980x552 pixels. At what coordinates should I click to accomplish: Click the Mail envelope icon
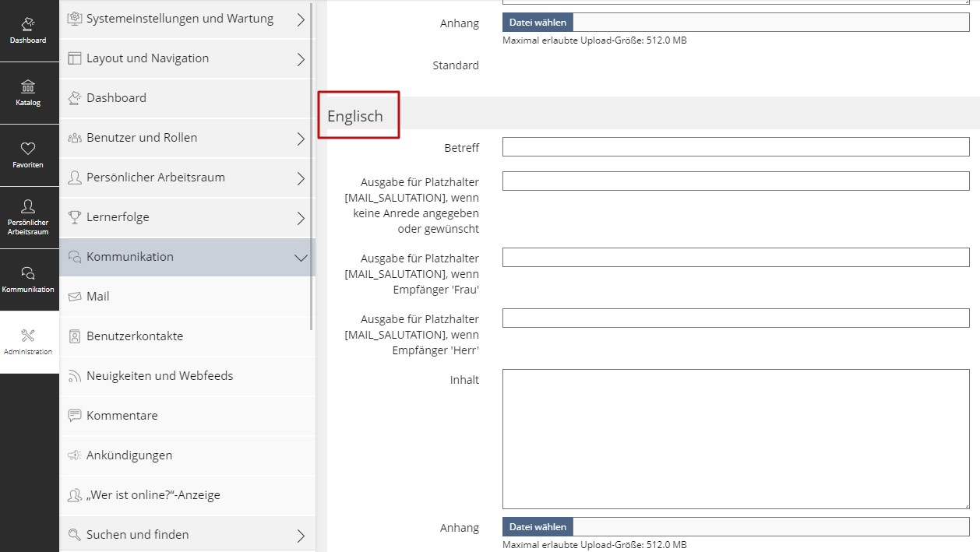coord(75,297)
